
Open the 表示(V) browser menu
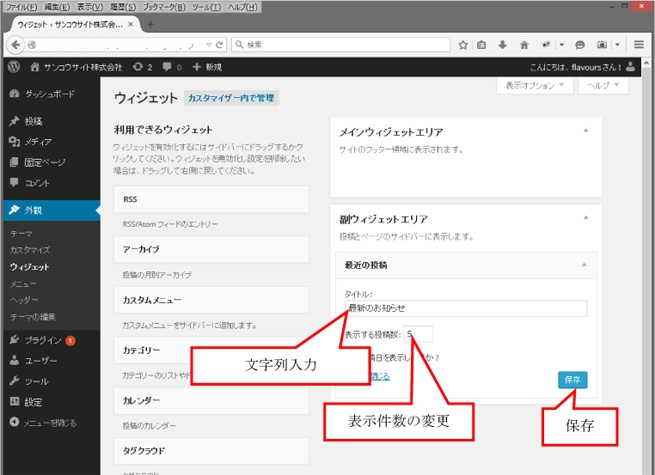pyautogui.click(x=90, y=7)
